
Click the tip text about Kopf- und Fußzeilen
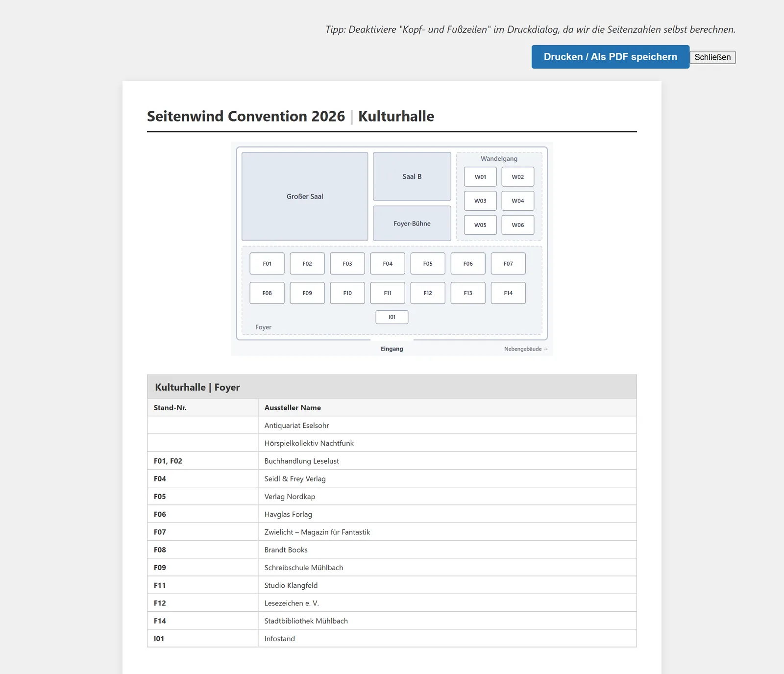[531, 29]
